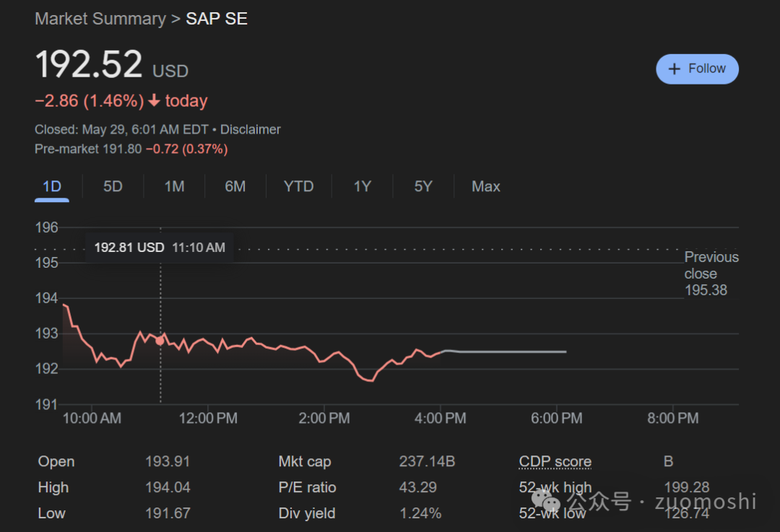Click the Pre-market 191.80 price text
Image resolution: width=780 pixels, height=532 pixels.
pyautogui.click(x=88, y=149)
